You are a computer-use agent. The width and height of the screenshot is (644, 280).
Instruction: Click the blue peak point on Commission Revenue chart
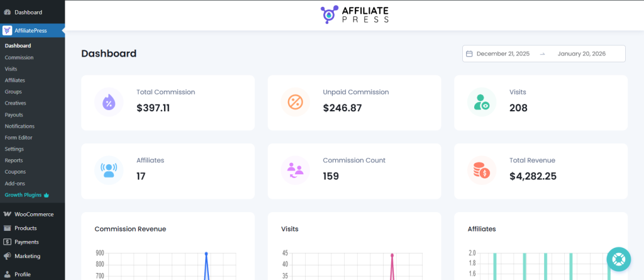206,254
